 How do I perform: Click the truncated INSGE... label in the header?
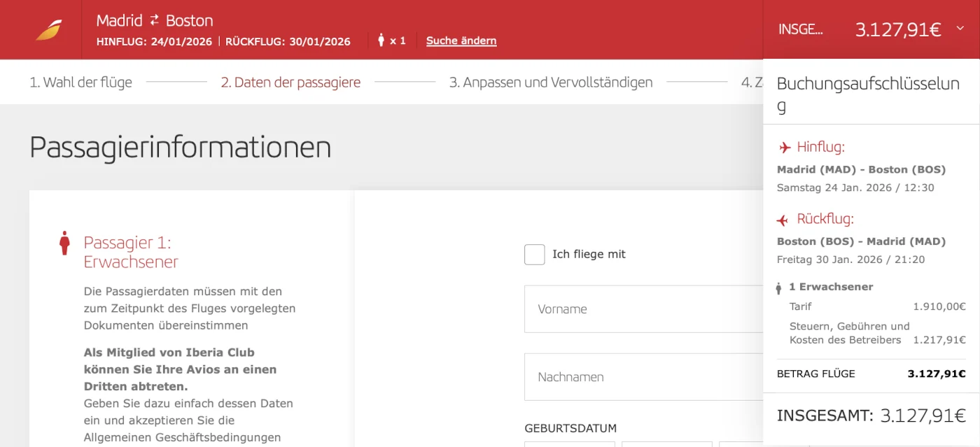[800, 29]
